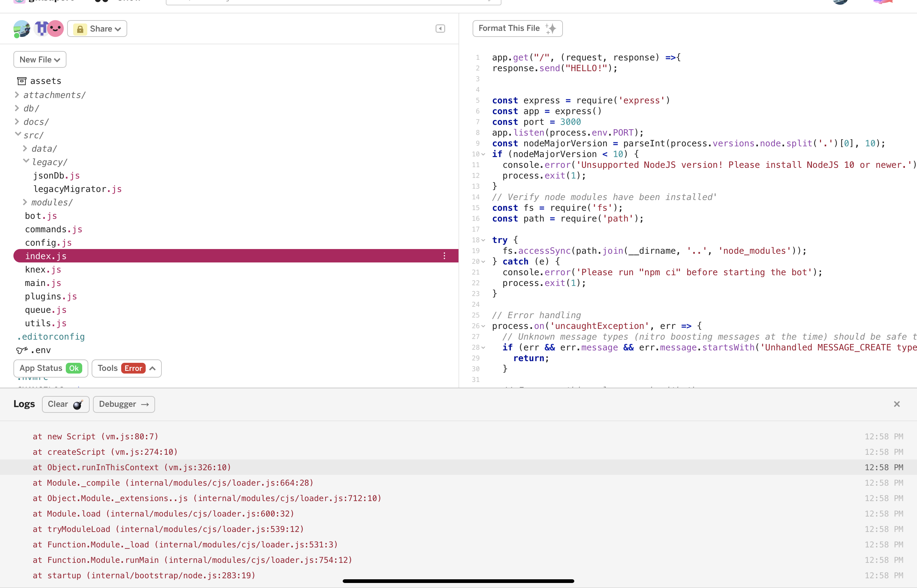Expand the docs/ folder
This screenshot has width=917, height=588.
[32, 121]
